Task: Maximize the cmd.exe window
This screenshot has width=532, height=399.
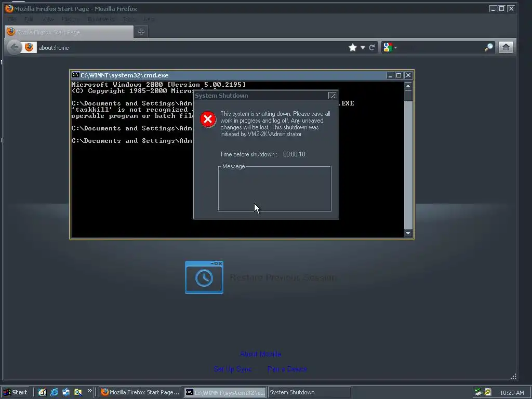Action: click(x=398, y=75)
